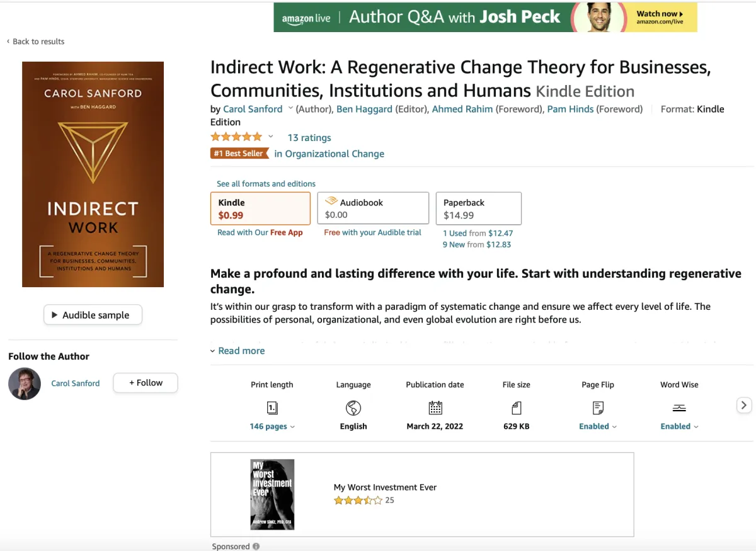Follow author Carol Sanford
Image resolution: width=756 pixels, height=551 pixels.
(x=146, y=383)
